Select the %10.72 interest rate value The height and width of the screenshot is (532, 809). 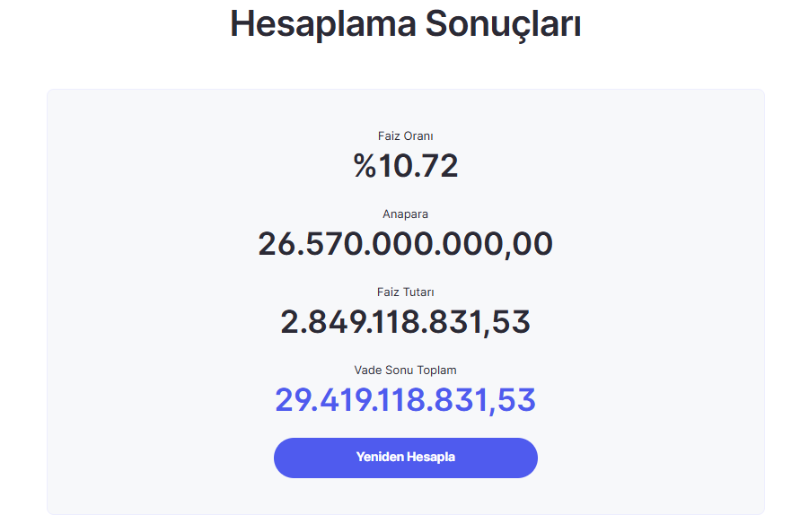(405, 166)
